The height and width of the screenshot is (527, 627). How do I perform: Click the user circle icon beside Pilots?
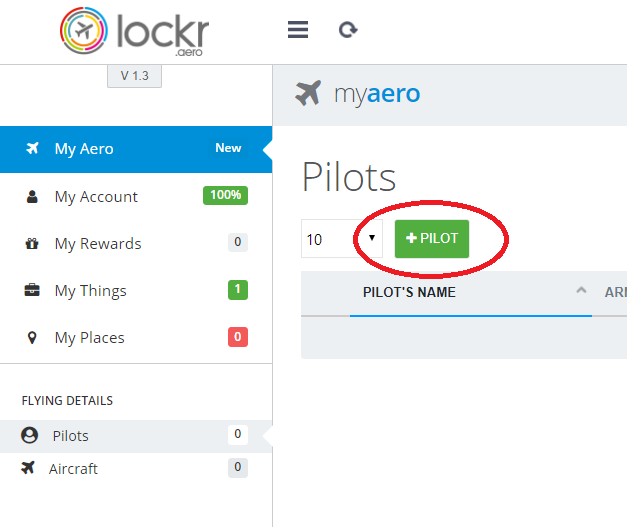pos(29,435)
